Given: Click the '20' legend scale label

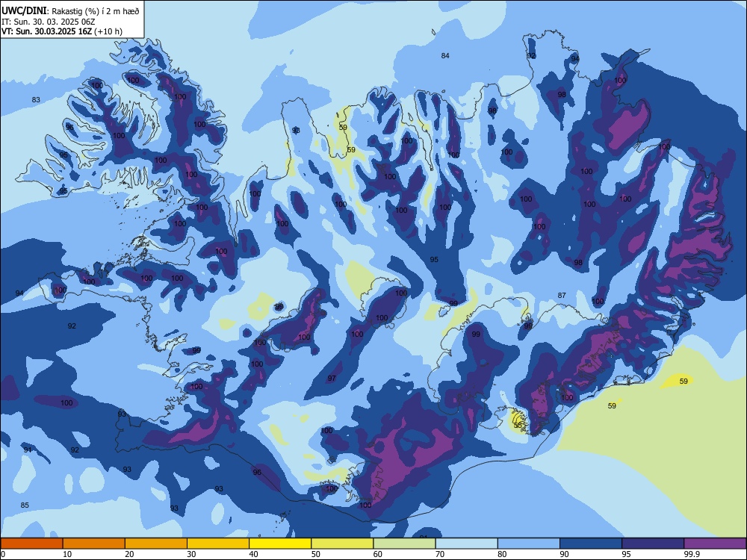Looking at the screenshot, I should 129,554.
